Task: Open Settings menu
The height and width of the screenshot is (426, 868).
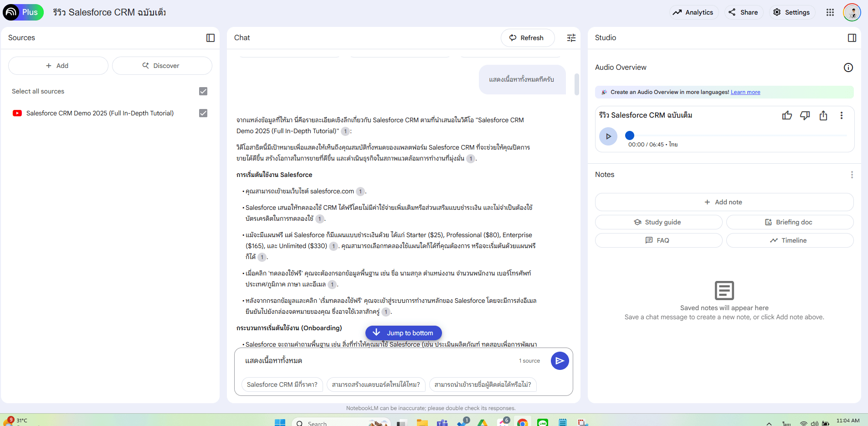Action: [x=792, y=12]
